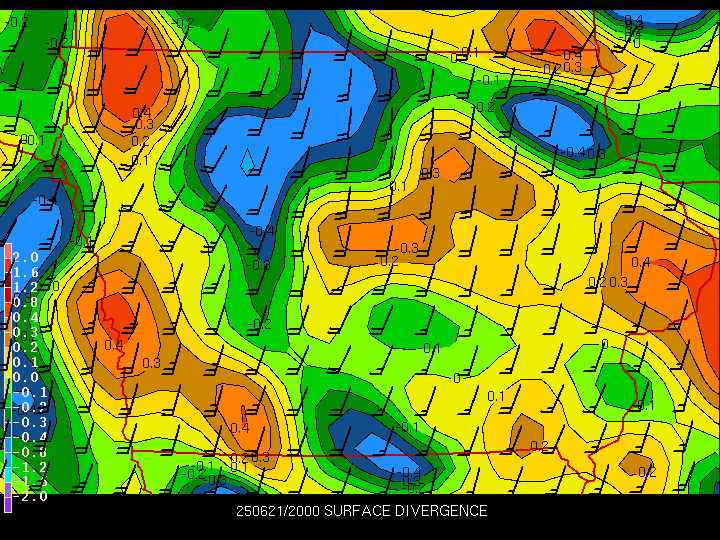
Task: Click the 250621/2000 SURFACE DIVERGENCE title
Action: 361,511
